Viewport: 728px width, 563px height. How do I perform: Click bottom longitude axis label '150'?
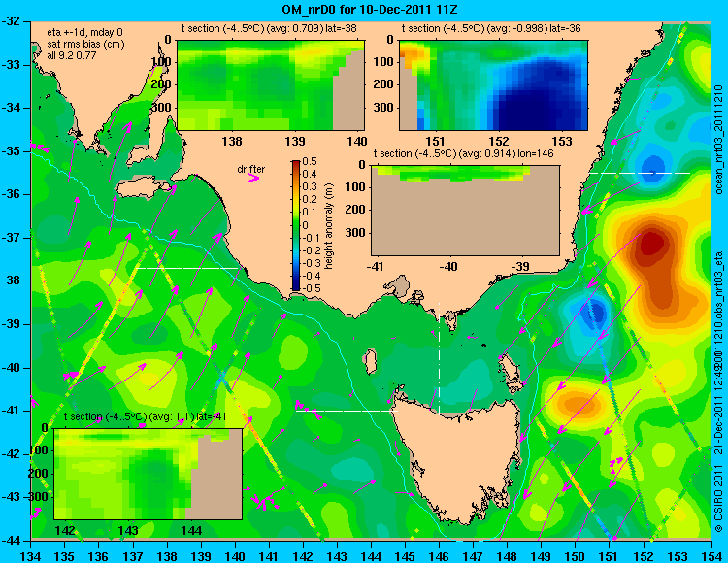coord(576,556)
